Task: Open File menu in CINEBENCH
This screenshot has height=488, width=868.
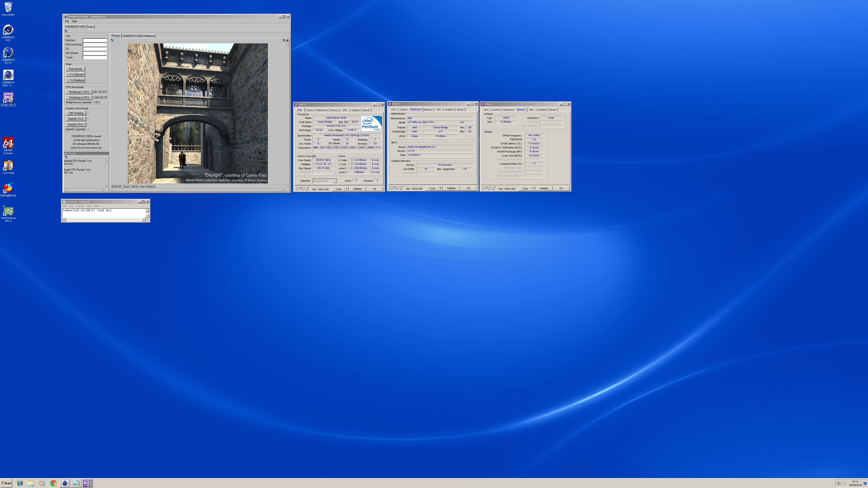Action: [x=67, y=21]
